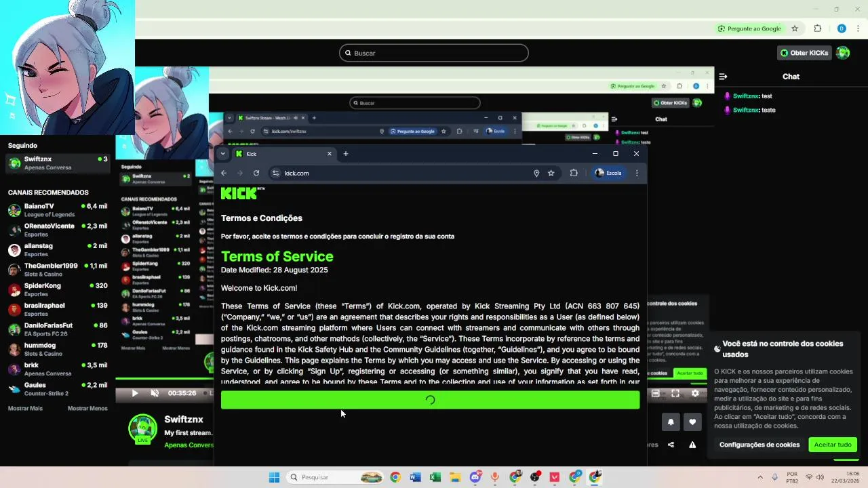Click Windows taskbar Pesquisar search box
Viewport: 868px width, 488px height.
pyautogui.click(x=335, y=477)
